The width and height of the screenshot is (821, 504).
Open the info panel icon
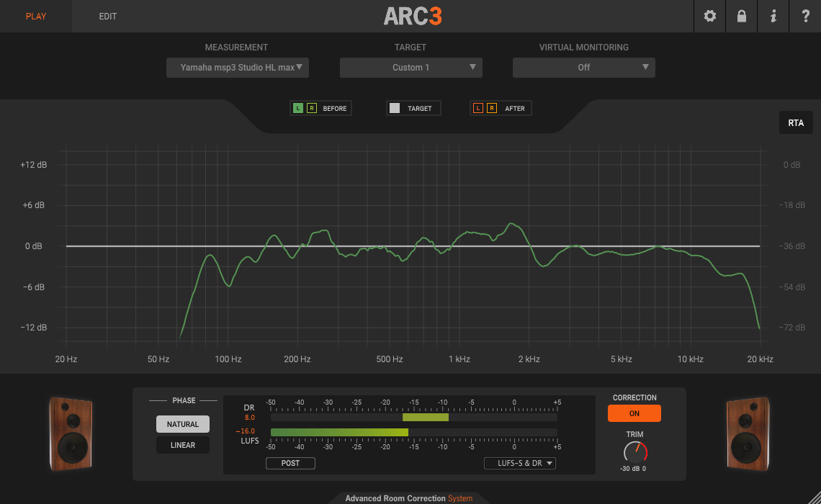773,16
